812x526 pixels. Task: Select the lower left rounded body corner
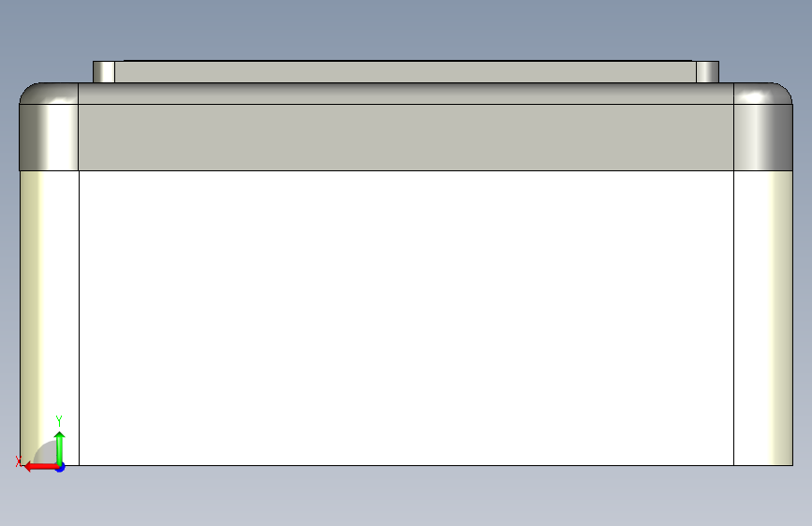pos(50,318)
